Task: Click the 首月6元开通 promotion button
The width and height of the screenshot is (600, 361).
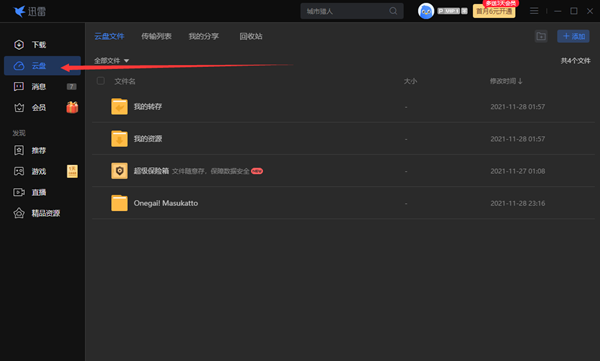Action: point(494,11)
